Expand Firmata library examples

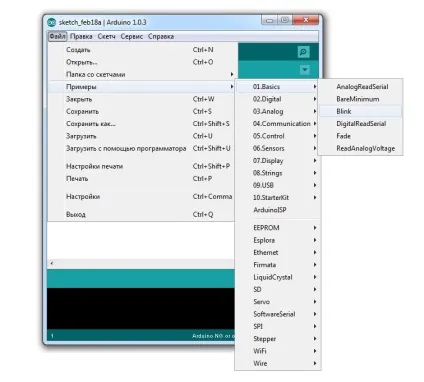[277, 265]
